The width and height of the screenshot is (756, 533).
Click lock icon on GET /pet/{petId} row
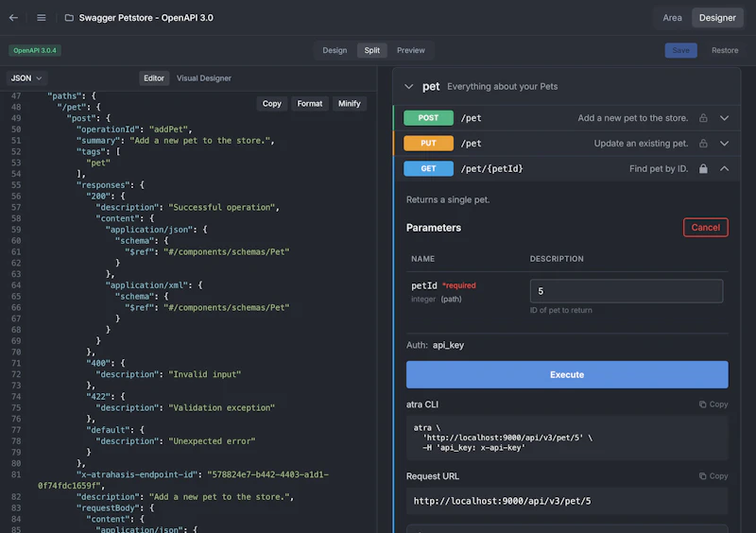point(703,169)
